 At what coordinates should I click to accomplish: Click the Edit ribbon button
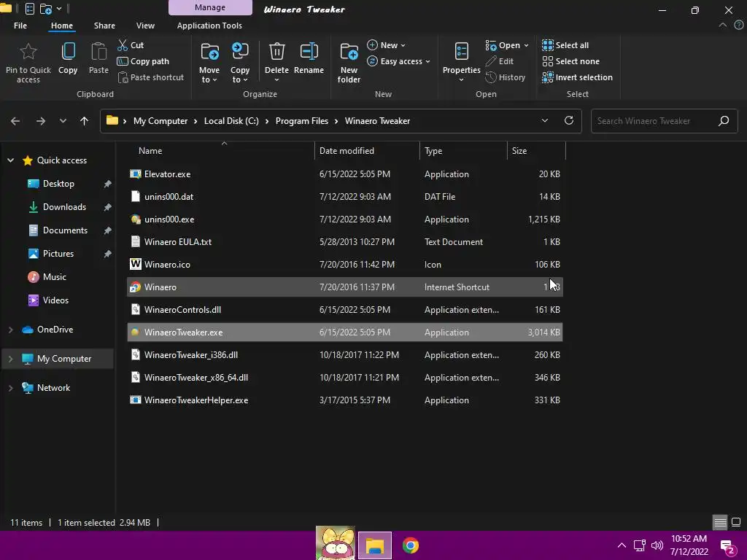(499, 61)
